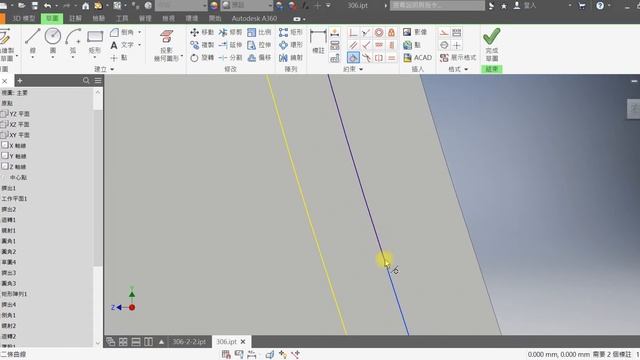
Task: Open the 文字 text dropdown arrow
Action: pos(140,45)
